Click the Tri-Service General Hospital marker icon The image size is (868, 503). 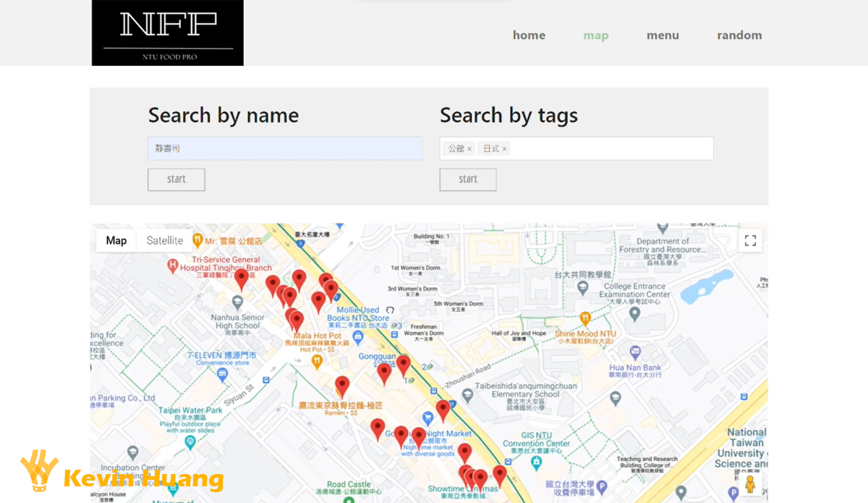pos(172,266)
